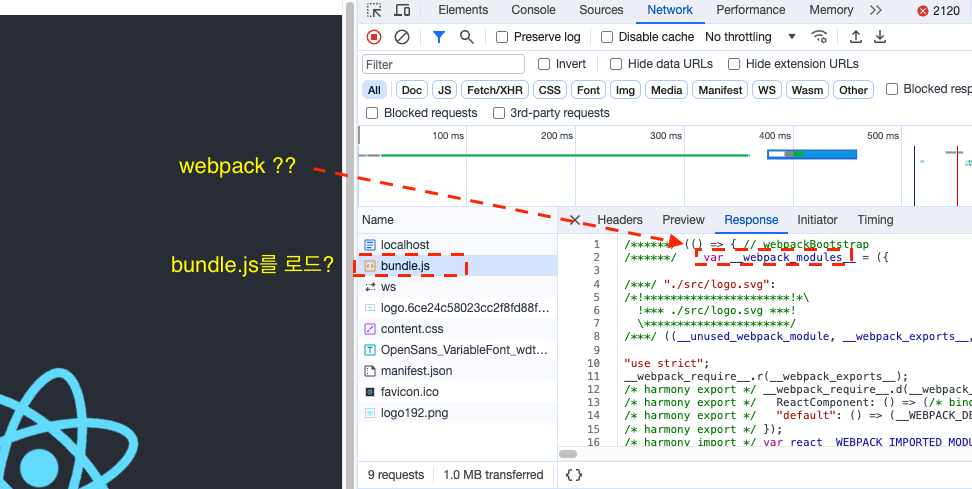Filter requests by Img

tap(625, 90)
